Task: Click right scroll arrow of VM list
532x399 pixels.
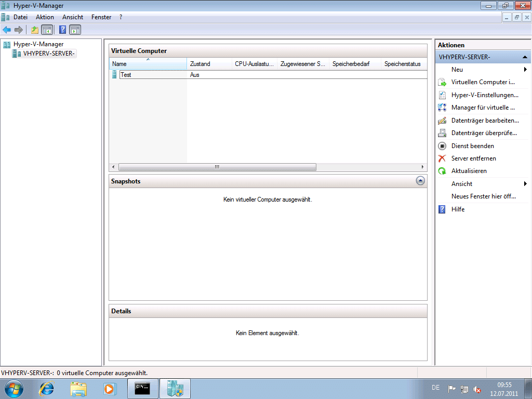Action: coord(422,167)
